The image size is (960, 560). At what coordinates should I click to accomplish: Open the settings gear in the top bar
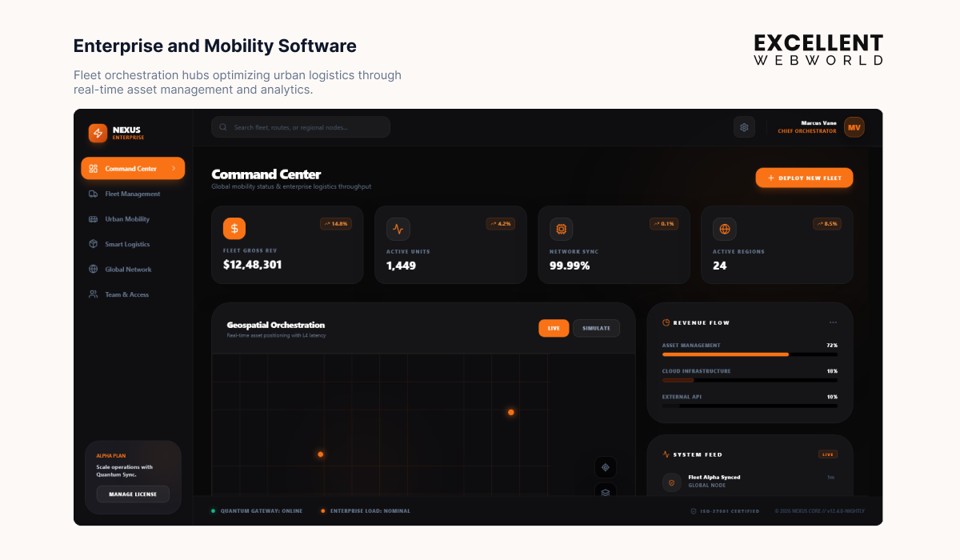[744, 126]
